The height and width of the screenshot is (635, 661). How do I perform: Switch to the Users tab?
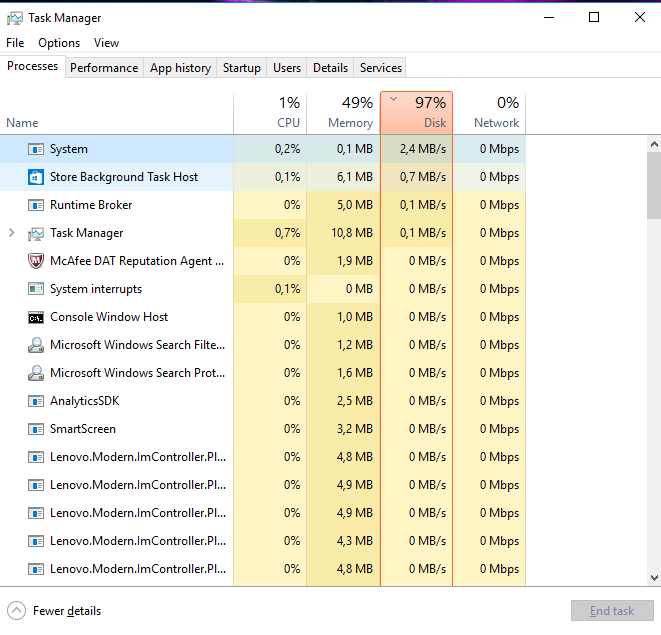pos(287,68)
